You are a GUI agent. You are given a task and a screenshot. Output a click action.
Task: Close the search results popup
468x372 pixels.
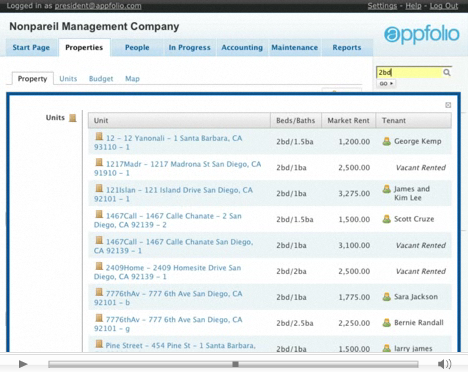click(x=448, y=105)
